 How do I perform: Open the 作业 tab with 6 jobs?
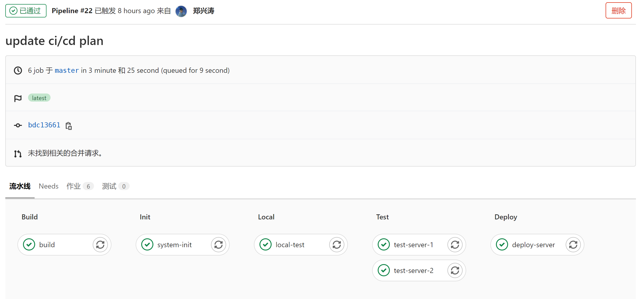click(80, 186)
